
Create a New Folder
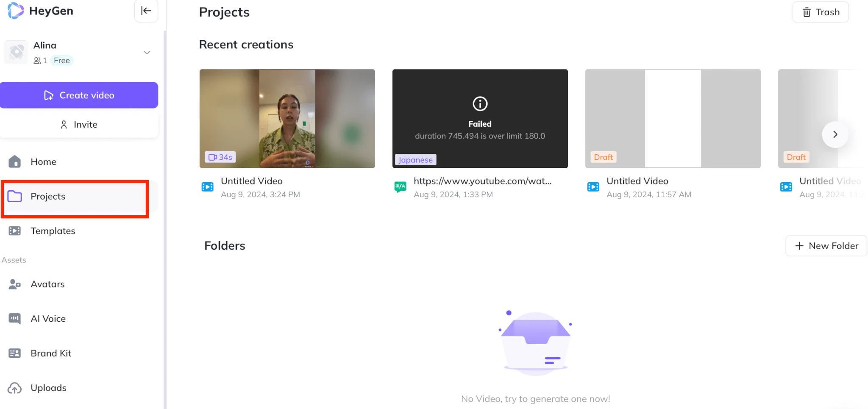[826, 246]
